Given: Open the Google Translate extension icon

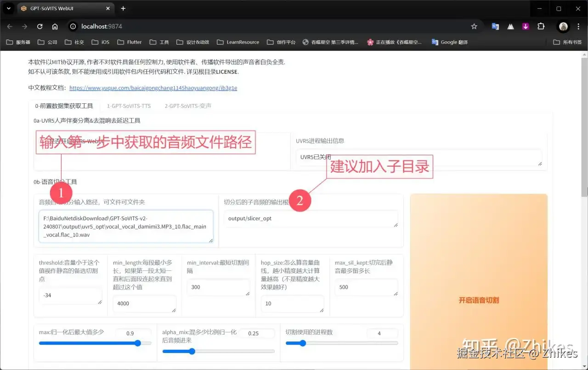Looking at the screenshot, I should [495, 27].
